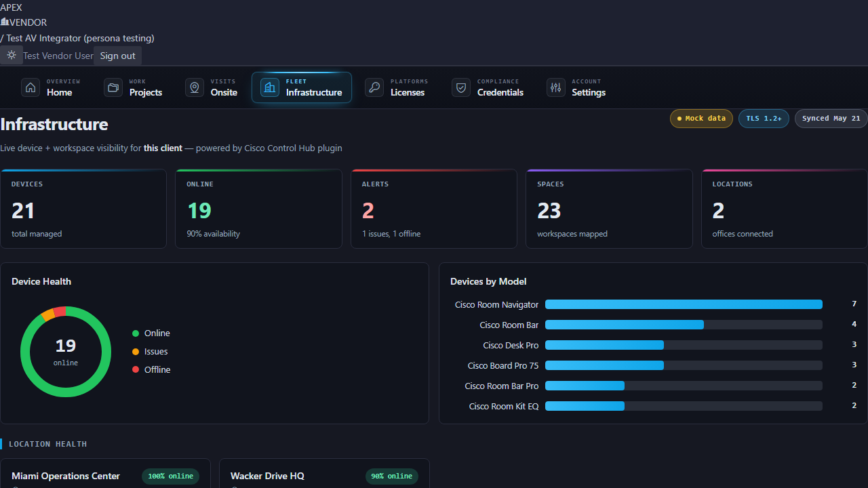Viewport: 868px width, 488px height.
Task: Click the orange Issues legend dot
Action: click(x=136, y=352)
